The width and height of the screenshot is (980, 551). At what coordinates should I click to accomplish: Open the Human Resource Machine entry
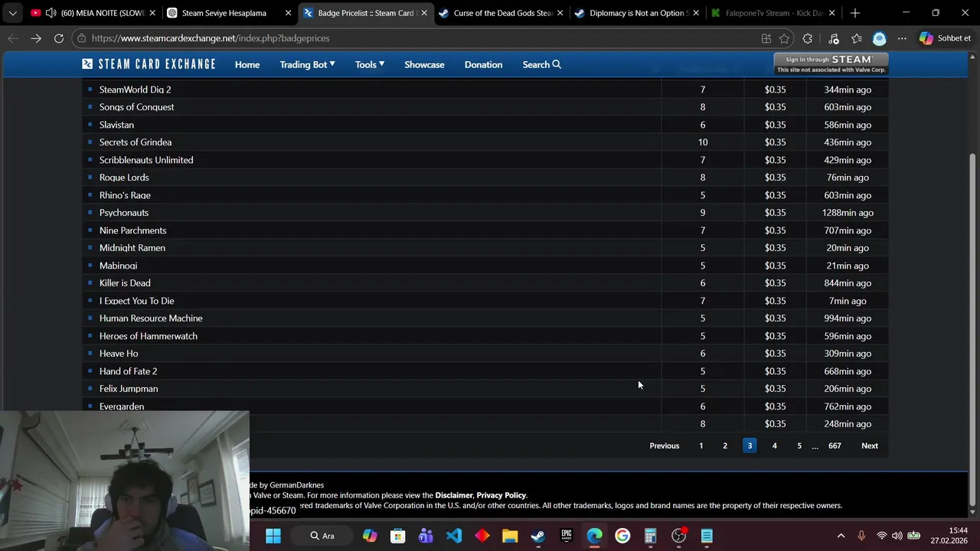[151, 318]
